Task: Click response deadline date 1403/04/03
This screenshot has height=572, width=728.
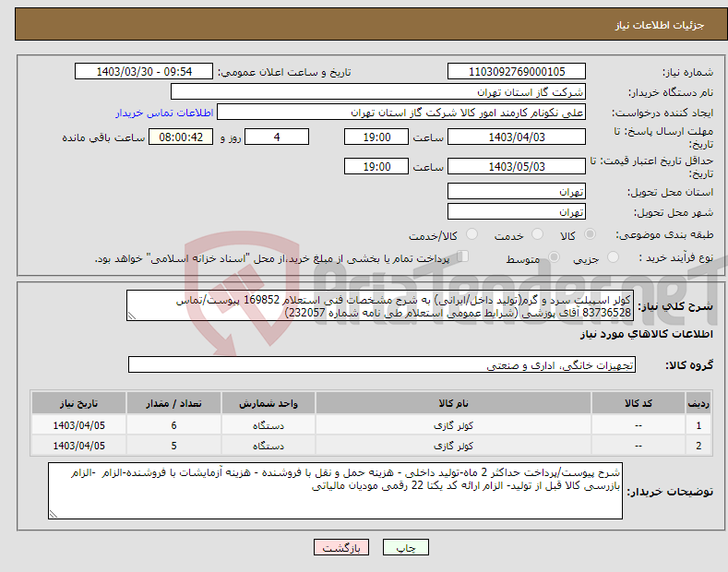Action: click(x=517, y=137)
